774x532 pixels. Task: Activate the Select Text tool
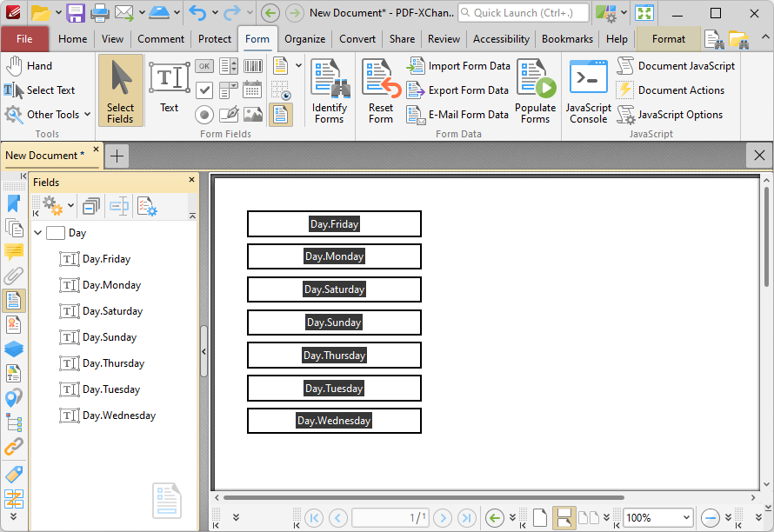coord(39,90)
